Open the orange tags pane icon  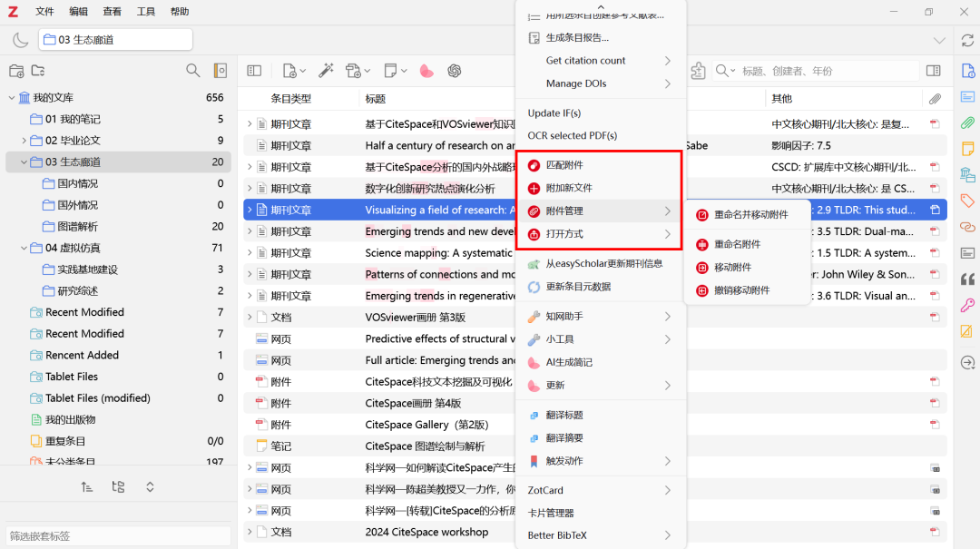click(967, 201)
